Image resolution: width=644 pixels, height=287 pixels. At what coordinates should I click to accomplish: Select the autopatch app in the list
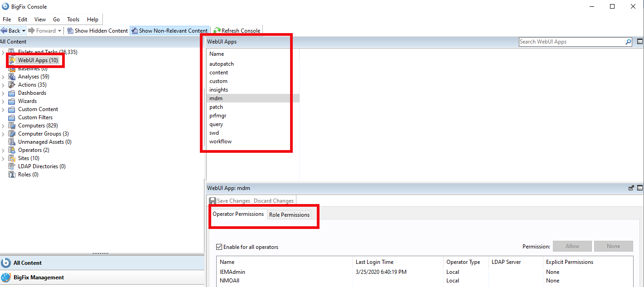(221, 63)
